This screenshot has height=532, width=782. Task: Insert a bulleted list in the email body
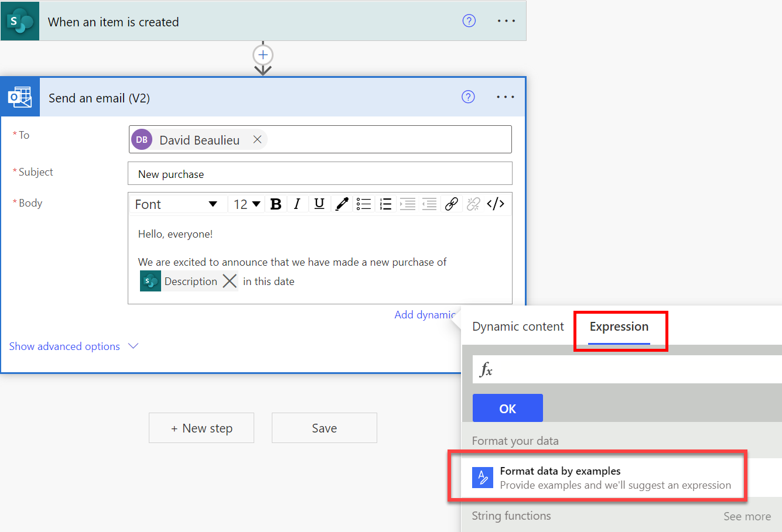[x=363, y=204]
